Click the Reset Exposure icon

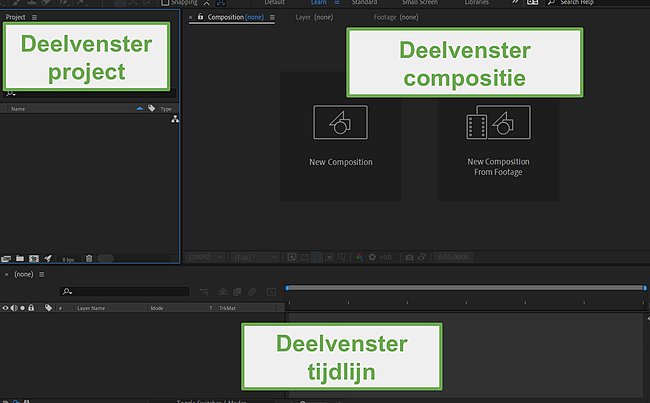point(372,257)
